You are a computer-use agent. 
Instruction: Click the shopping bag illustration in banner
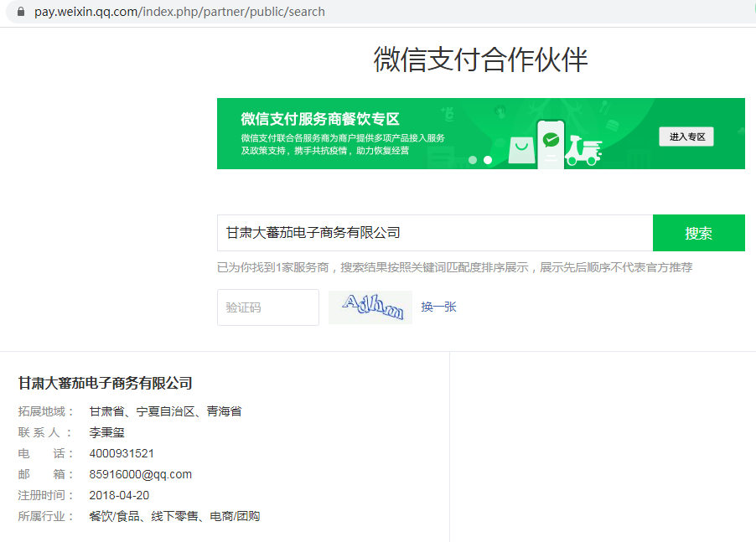521,150
